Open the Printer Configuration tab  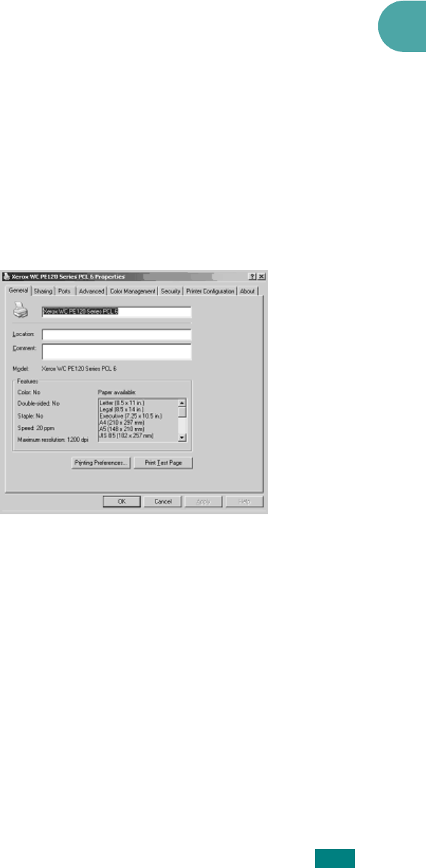tap(210, 291)
